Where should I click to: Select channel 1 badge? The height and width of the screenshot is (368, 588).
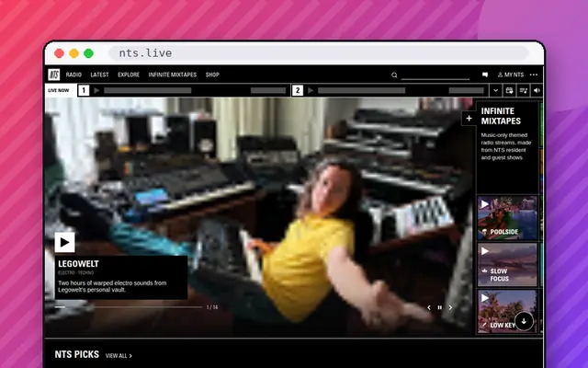(x=84, y=90)
